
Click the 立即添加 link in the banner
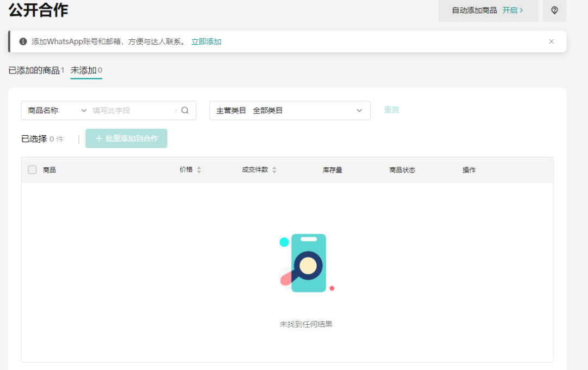[206, 41]
